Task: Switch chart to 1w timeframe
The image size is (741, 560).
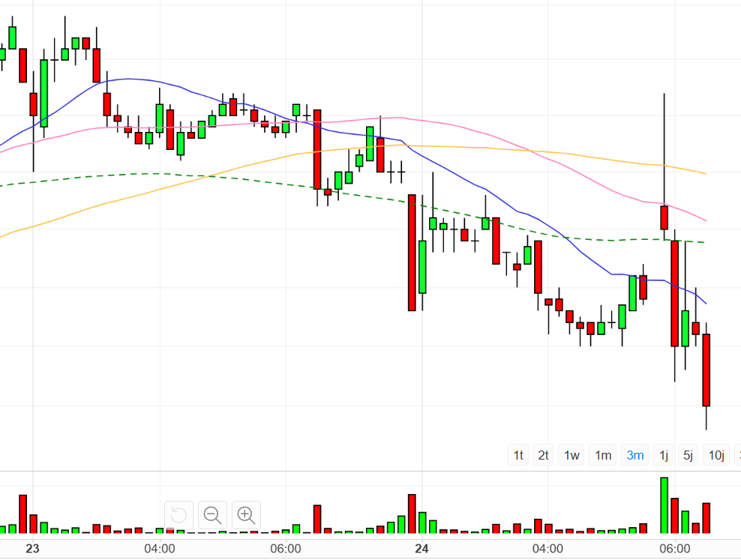Action: pos(571,455)
